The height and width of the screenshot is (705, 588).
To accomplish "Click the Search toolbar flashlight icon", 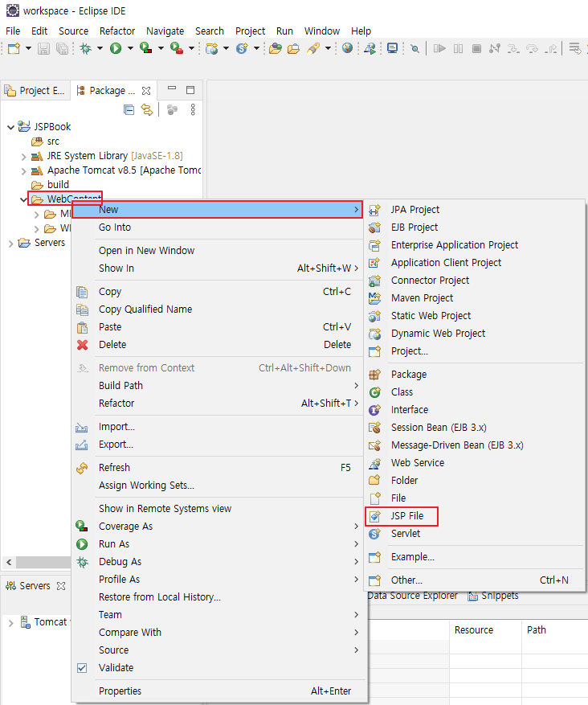I will click(314, 48).
